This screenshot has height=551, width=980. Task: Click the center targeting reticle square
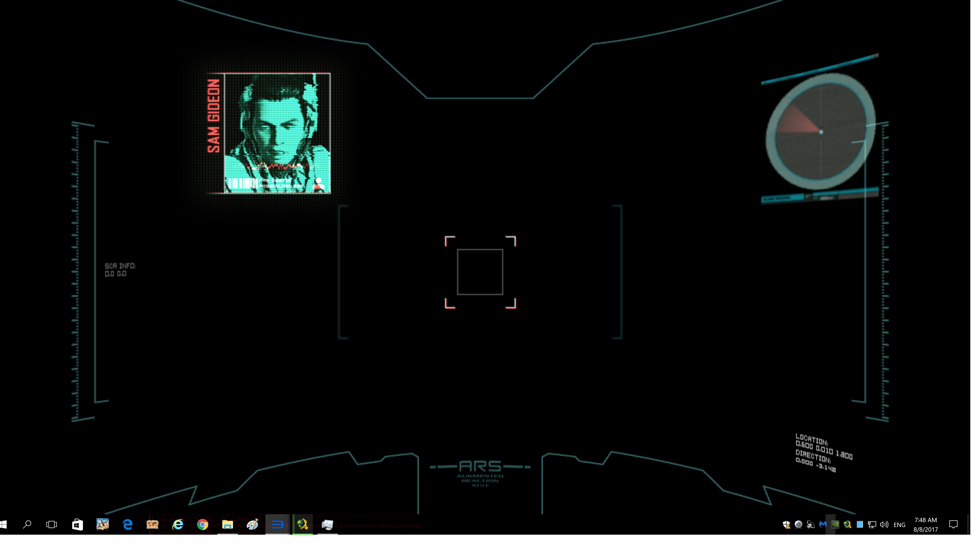480,272
